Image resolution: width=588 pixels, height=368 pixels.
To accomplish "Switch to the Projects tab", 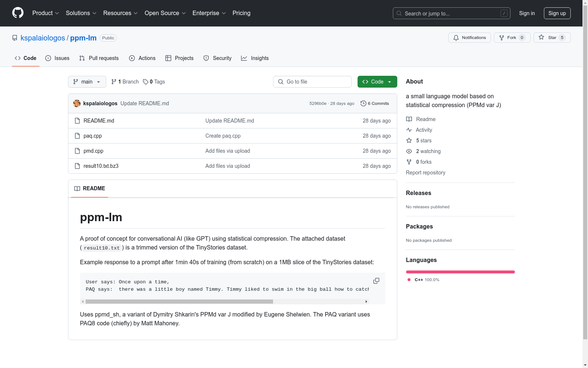I will pos(179,58).
